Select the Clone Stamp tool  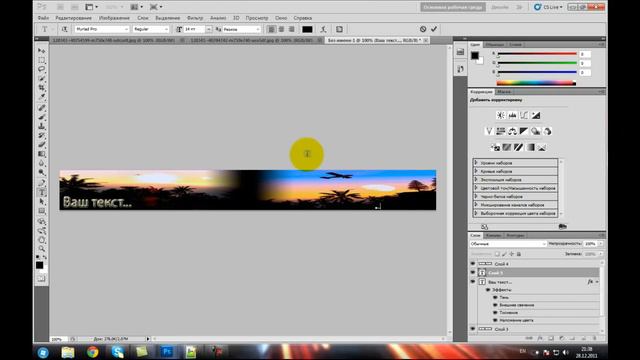[42, 127]
